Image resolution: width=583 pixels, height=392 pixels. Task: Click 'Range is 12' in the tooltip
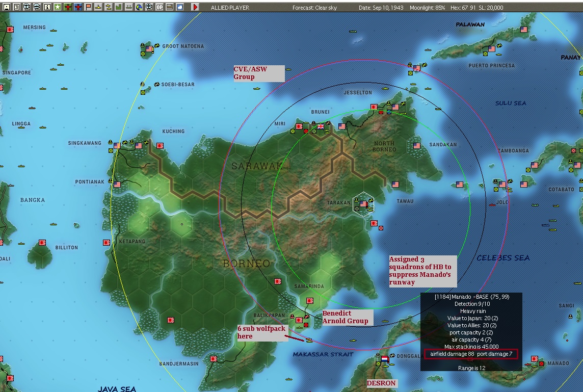pyautogui.click(x=471, y=368)
